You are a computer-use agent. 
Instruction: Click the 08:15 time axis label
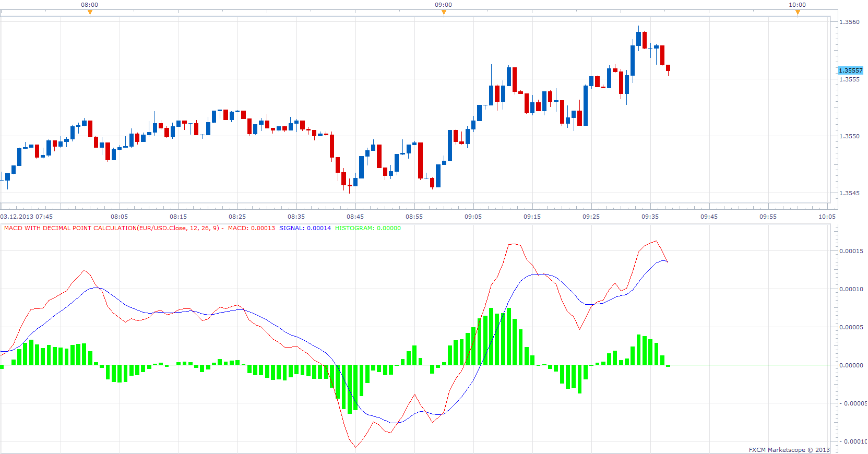[x=178, y=217]
